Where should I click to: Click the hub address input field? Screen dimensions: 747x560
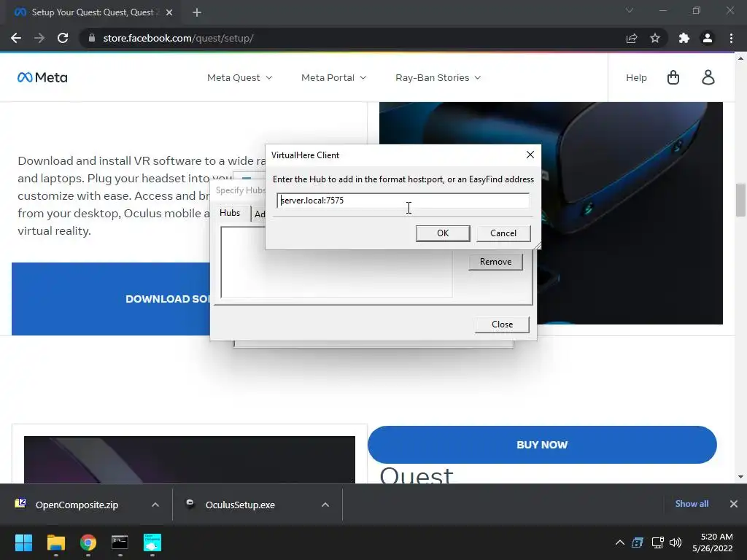[403, 201]
